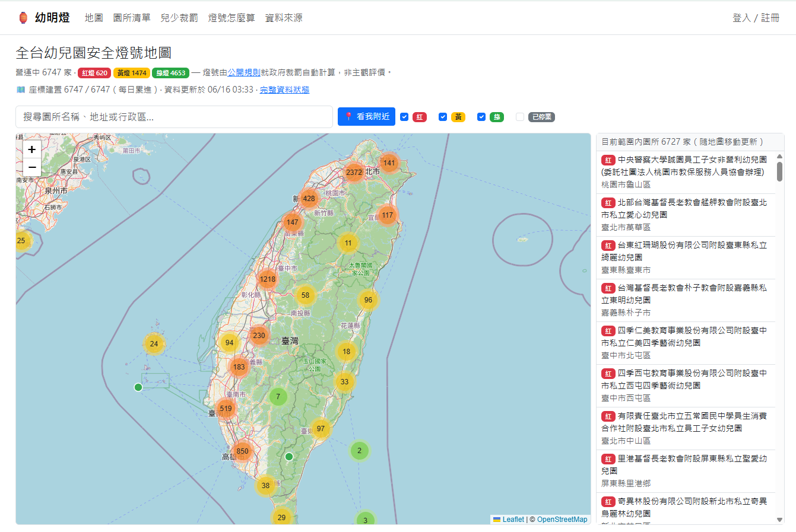This screenshot has height=532, width=796.
Task: Open the 11 cluster marker
Action: [348, 243]
